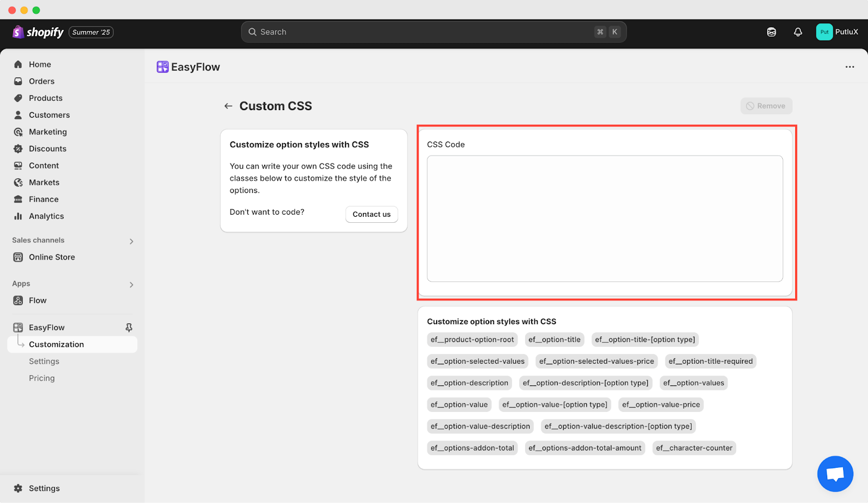Open the Marketing target icon
The height and width of the screenshot is (503, 868).
tap(18, 132)
